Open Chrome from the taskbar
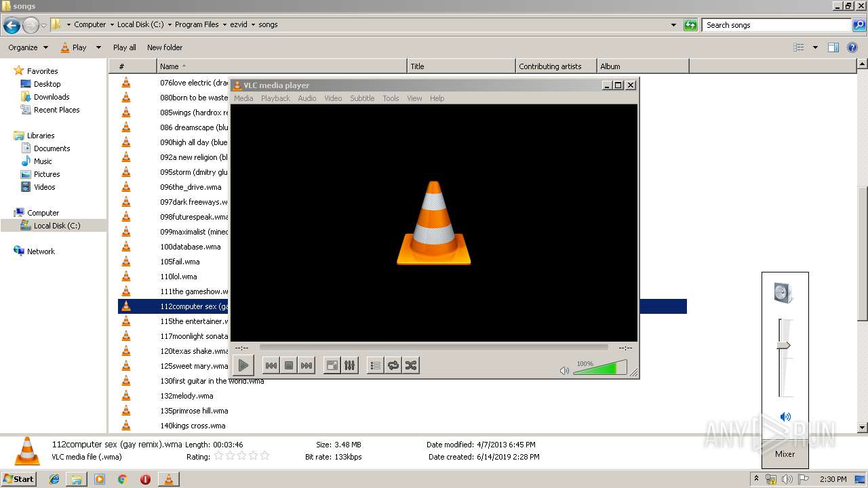 [122, 479]
